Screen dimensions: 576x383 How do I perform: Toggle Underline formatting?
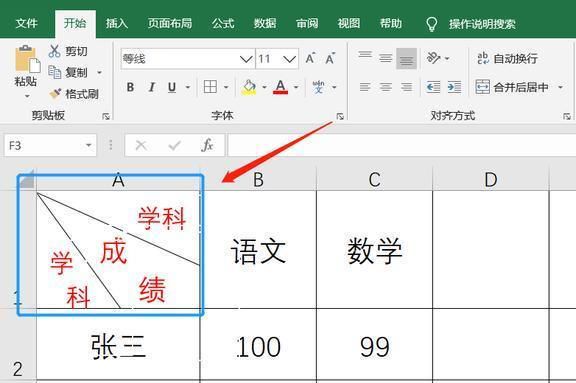click(x=172, y=87)
